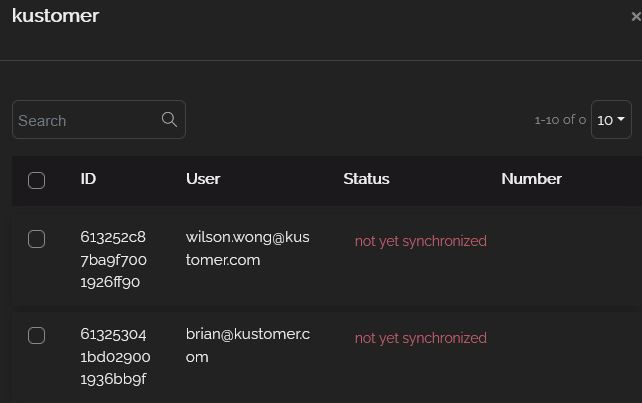This screenshot has width=642, height=403.
Task: Click the wilson.wong@kustomer.com user cell
Action: tap(248, 249)
